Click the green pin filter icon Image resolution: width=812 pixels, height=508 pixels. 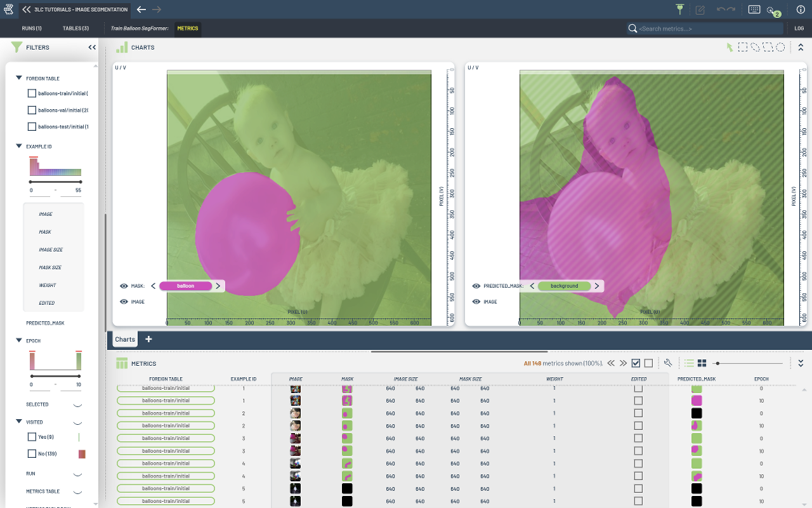tap(679, 10)
